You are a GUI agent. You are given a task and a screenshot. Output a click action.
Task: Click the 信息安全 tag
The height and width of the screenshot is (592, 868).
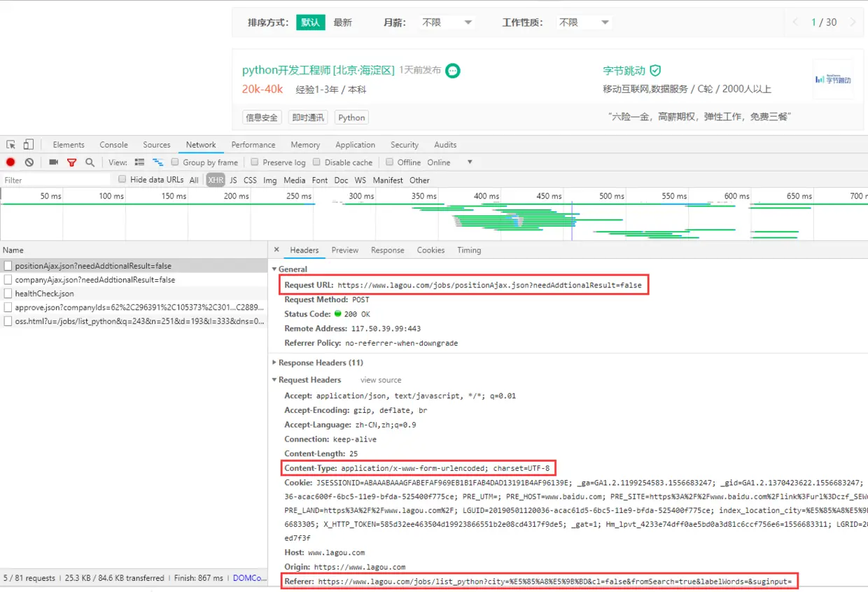click(x=262, y=118)
